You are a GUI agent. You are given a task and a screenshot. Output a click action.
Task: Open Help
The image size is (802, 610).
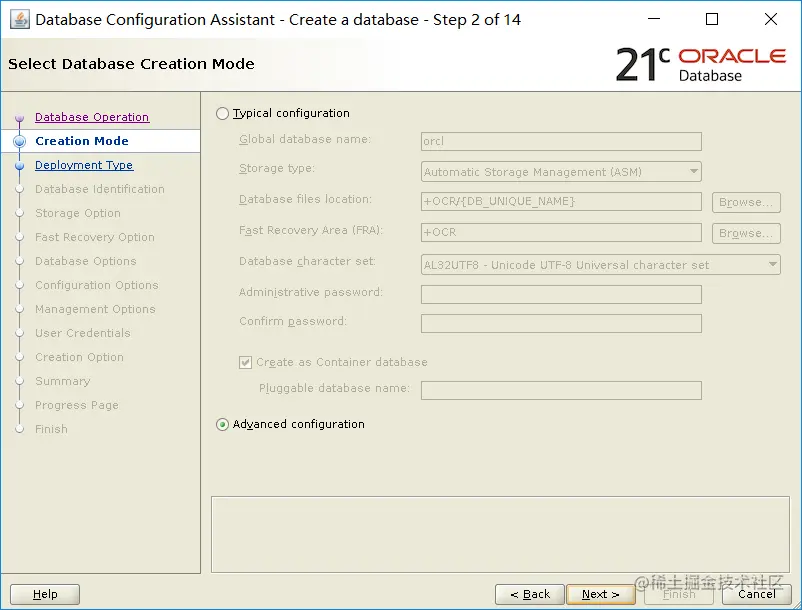(45, 595)
